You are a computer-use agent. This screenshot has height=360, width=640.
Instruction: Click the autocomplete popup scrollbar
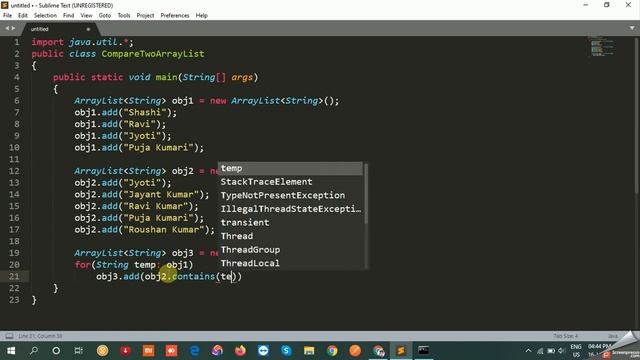tap(366, 194)
